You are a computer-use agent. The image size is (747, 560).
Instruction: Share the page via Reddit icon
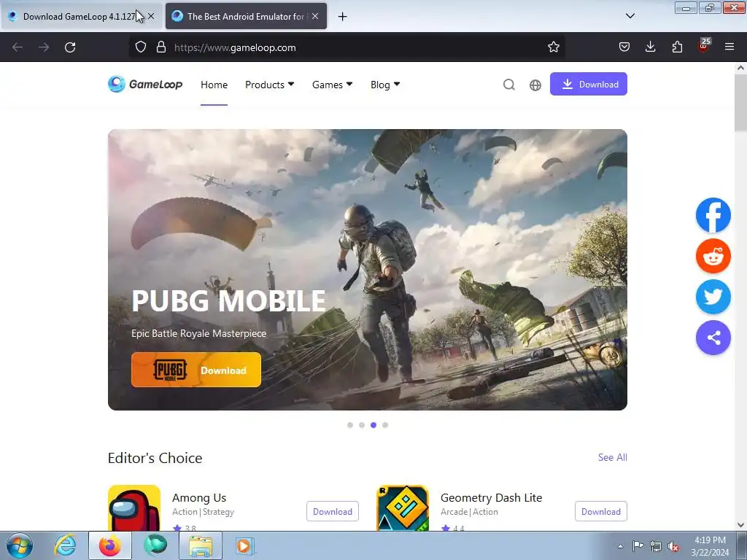pos(713,256)
